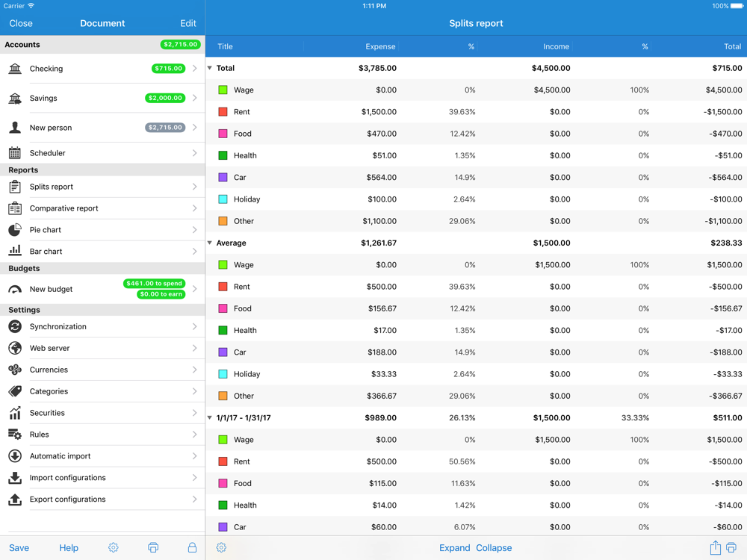Viewport: 747px width, 560px height.
Task: Collapse the 1/1/17 - 1/31/17 group
Action: tap(210, 417)
